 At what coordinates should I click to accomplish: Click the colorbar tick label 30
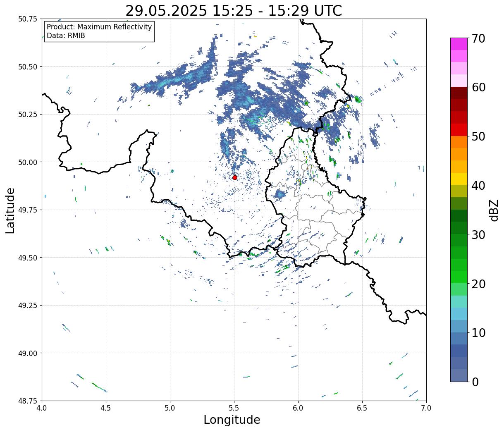click(x=478, y=235)
